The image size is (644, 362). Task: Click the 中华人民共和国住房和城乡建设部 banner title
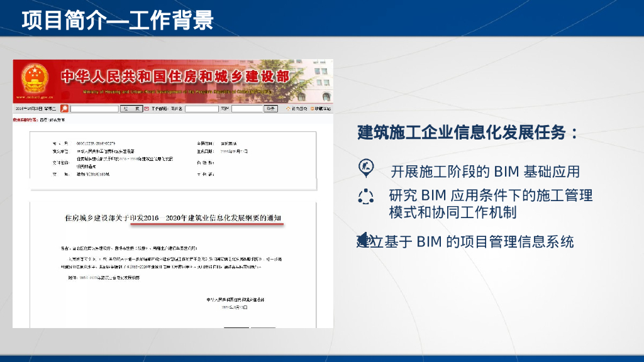(175, 76)
